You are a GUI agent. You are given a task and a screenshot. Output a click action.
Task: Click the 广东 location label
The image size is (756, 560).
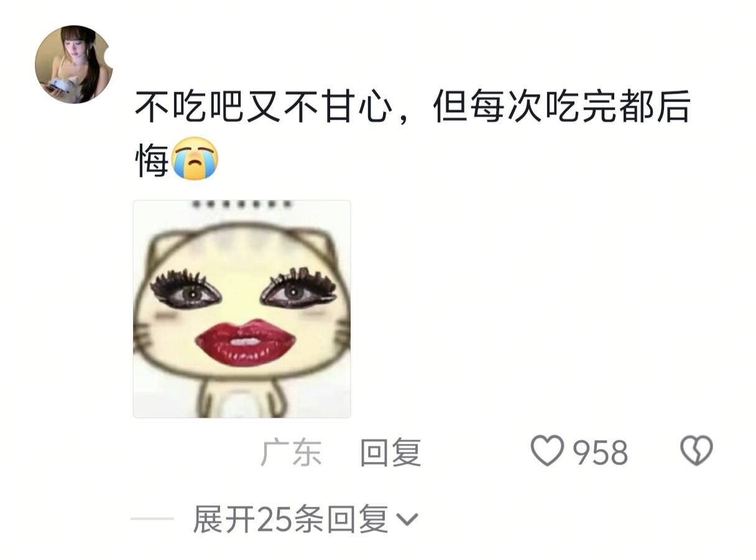point(291,452)
